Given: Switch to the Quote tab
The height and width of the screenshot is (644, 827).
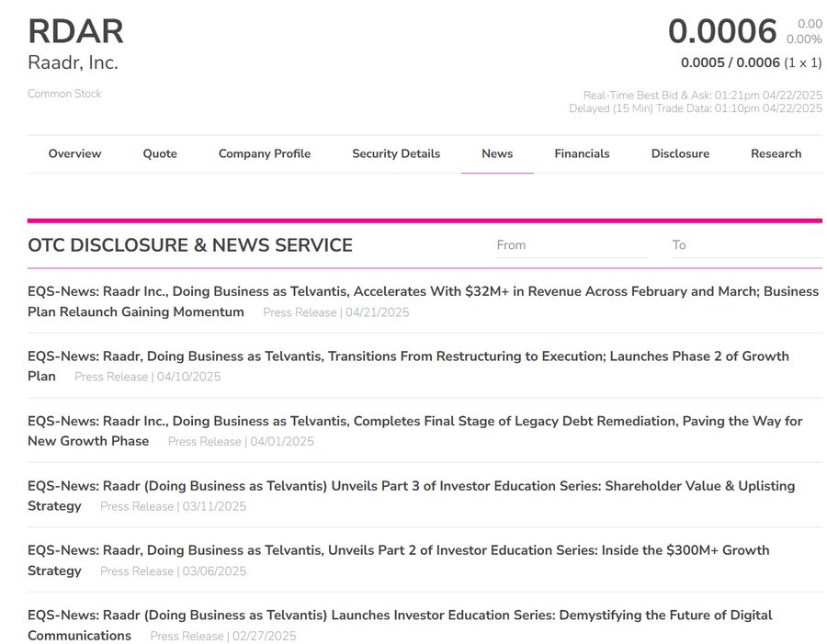Looking at the screenshot, I should 160,153.
